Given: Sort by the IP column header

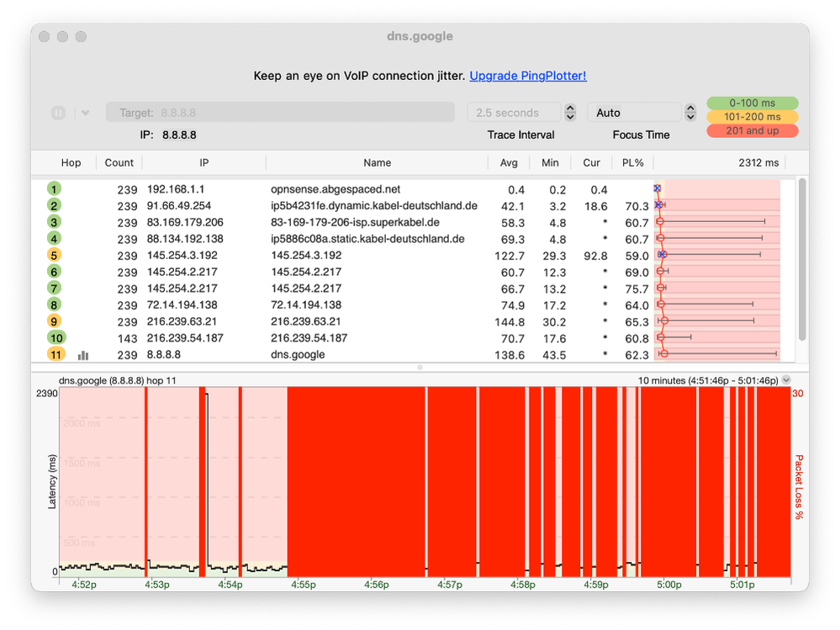Looking at the screenshot, I should click(x=203, y=162).
